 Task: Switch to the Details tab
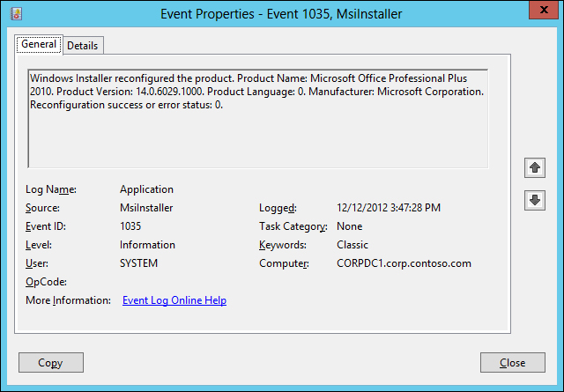click(83, 46)
